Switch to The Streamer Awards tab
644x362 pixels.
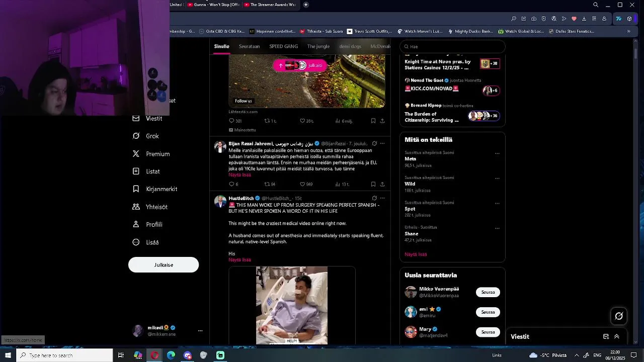(270, 5)
